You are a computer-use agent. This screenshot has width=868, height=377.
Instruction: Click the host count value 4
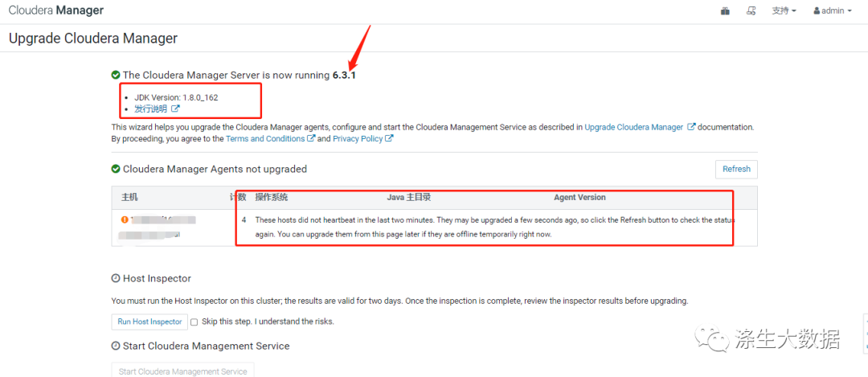pos(244,219)
